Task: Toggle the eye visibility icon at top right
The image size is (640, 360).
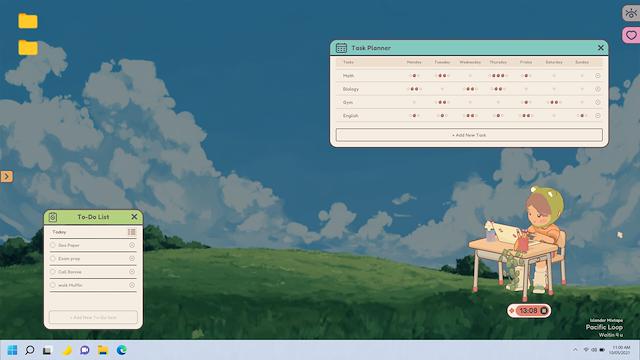Action: point(631,13)
